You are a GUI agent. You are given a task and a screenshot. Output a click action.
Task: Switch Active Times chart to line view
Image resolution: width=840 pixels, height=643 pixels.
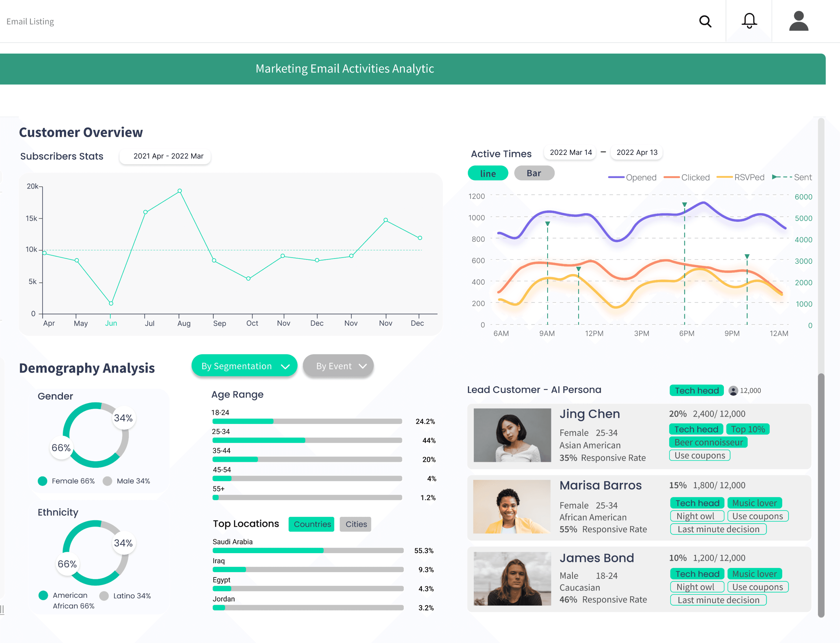coord(487,173)
